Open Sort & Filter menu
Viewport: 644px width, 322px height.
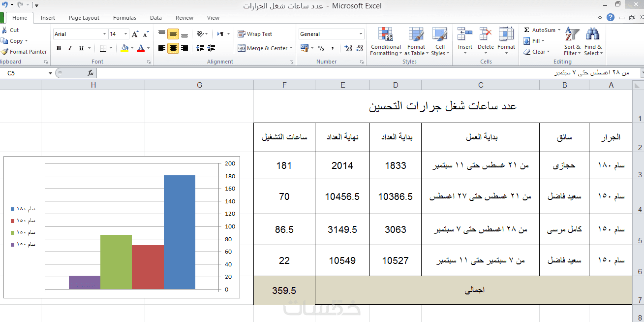coord(572,42)
